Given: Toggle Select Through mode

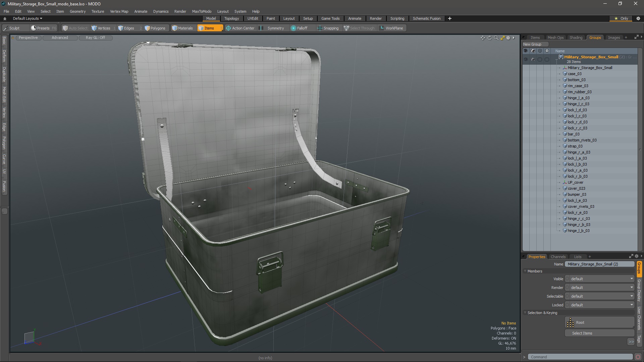Looking at the screenshot, I should point(359,28).
